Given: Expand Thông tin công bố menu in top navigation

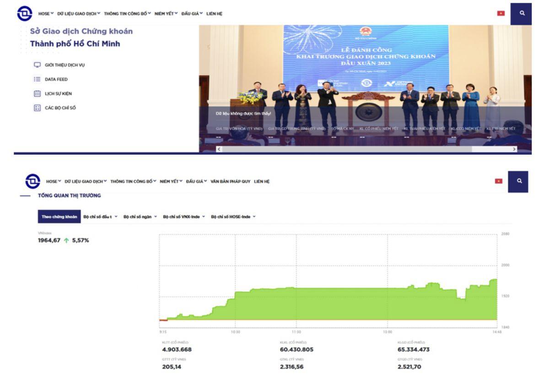Looking at the screenshot, I should pyautogui.click(x=127, y=14).
